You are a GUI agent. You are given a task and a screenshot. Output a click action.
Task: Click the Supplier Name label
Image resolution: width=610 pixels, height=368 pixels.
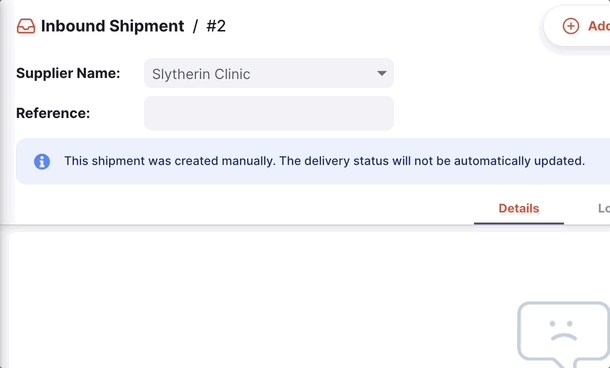coord(68,73)
